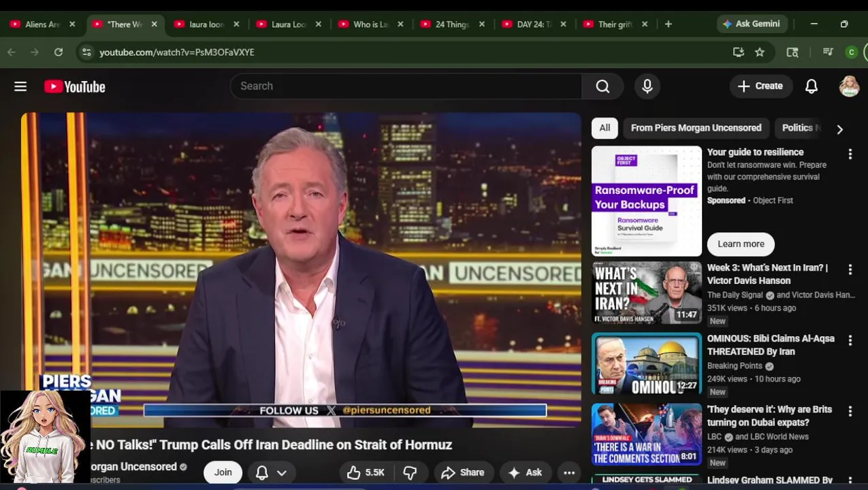
Task: Open the Ransomware-Proof Your Backups ad thumbnail
Action: (x=647, y=201)
